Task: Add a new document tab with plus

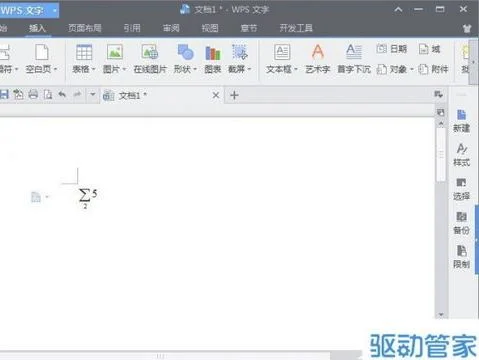Action: 234,95
